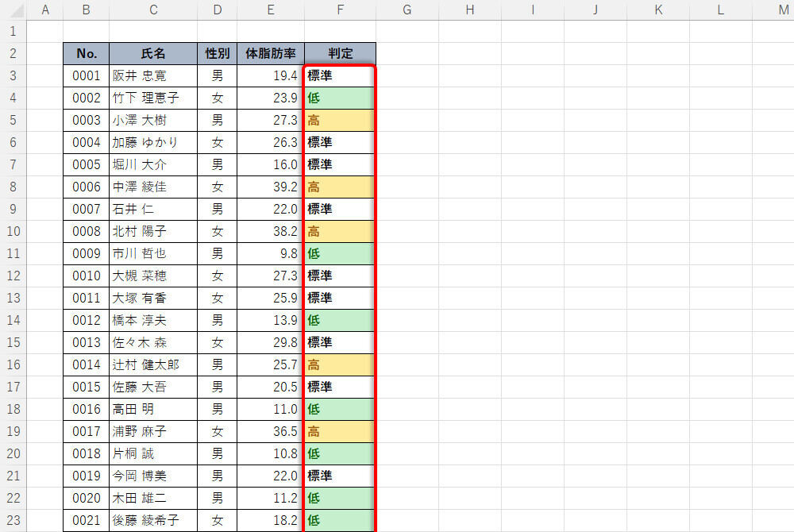Select cell with No. 0001
The width and height of the screenshot is (794, 532).
pos(86,76)
